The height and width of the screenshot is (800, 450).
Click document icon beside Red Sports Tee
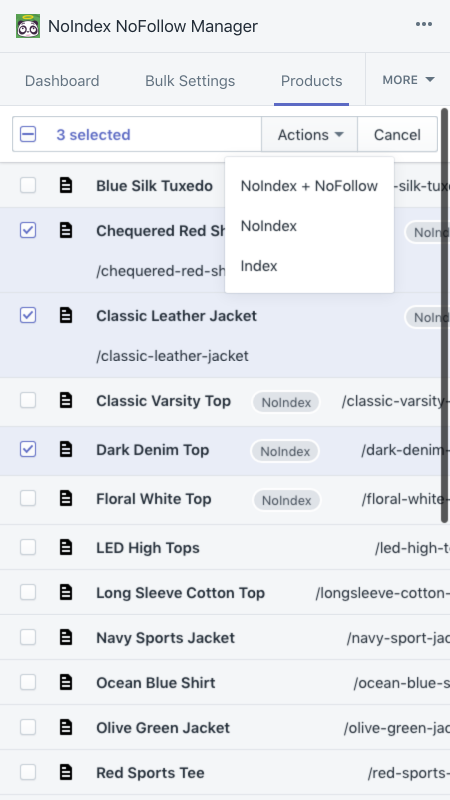(x=66, y=772)
